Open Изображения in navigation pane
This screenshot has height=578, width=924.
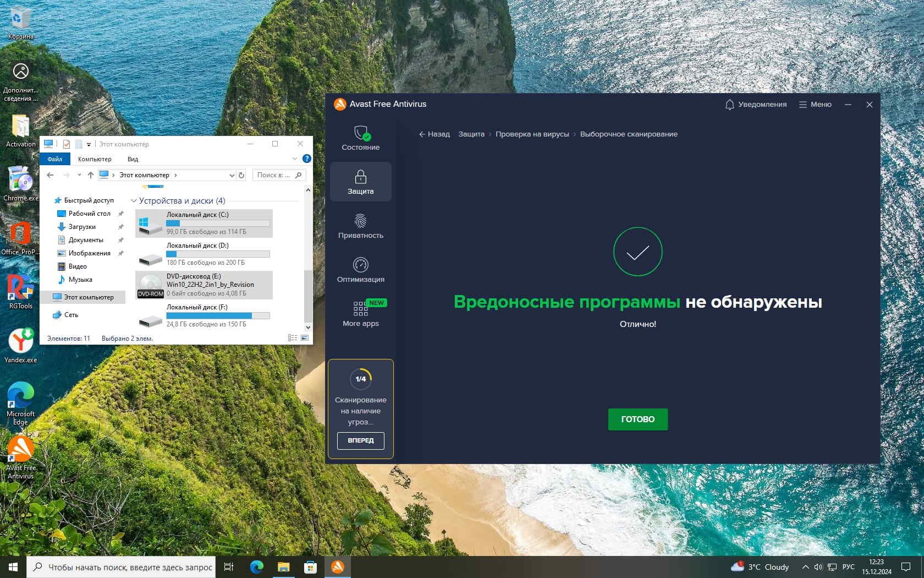coord(89,253)
